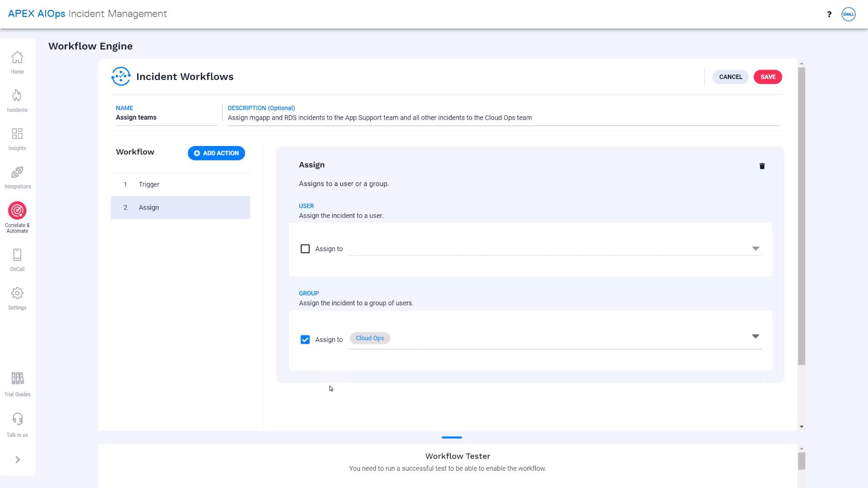
Task: Open the help question mark icon
Action: click(x=829, y=14)
